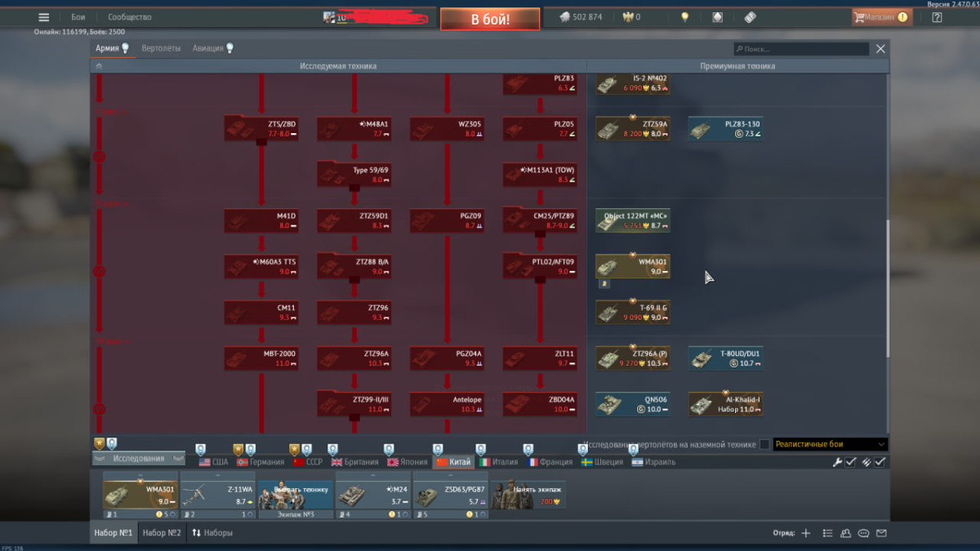
Task: Select the Z-11WA crew slot
Action: coord(218,495)
